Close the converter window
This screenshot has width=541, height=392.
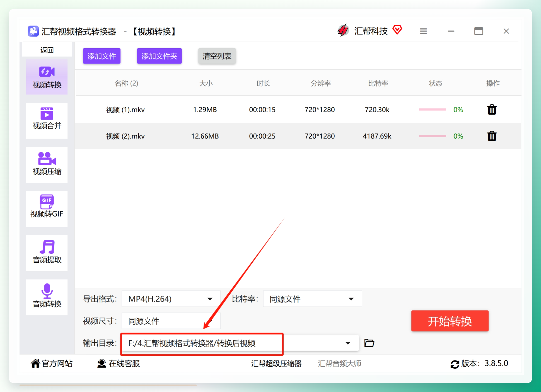[506, 31]
